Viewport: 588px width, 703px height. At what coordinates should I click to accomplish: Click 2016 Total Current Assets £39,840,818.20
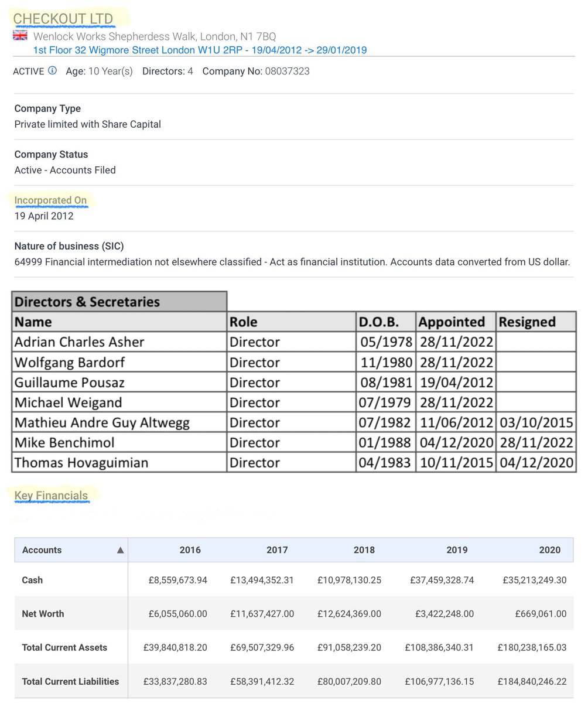(176, 649)
